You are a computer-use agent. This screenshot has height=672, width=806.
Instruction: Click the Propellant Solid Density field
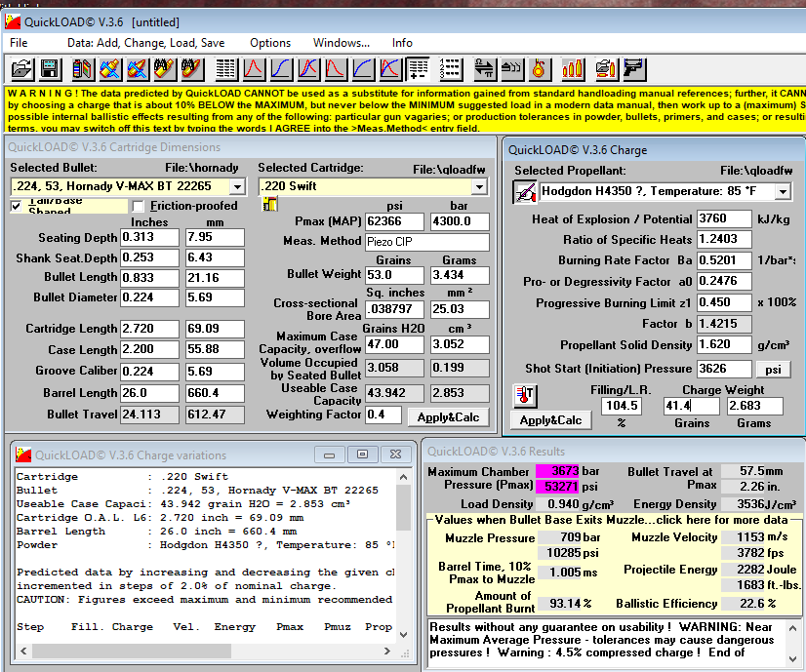point(725,344)
